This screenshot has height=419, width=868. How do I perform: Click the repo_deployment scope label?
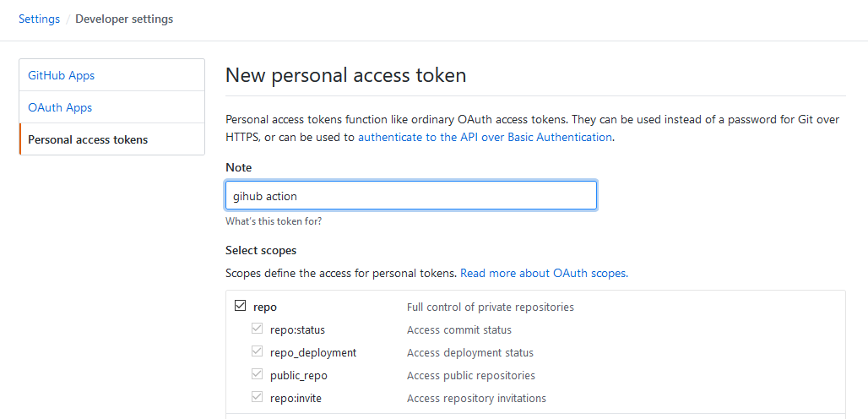pyautogui.click(x=313, y=352)
